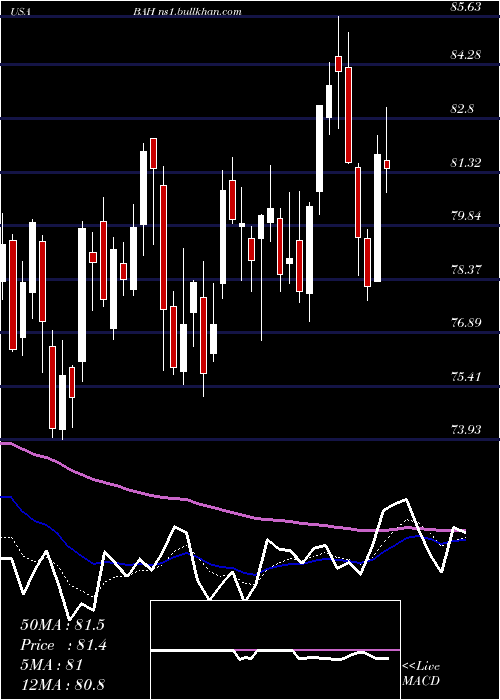This screenshot has width=500, height=700.
Task: Click the 50MA : 81.5 readout
Action: (62, 625)
